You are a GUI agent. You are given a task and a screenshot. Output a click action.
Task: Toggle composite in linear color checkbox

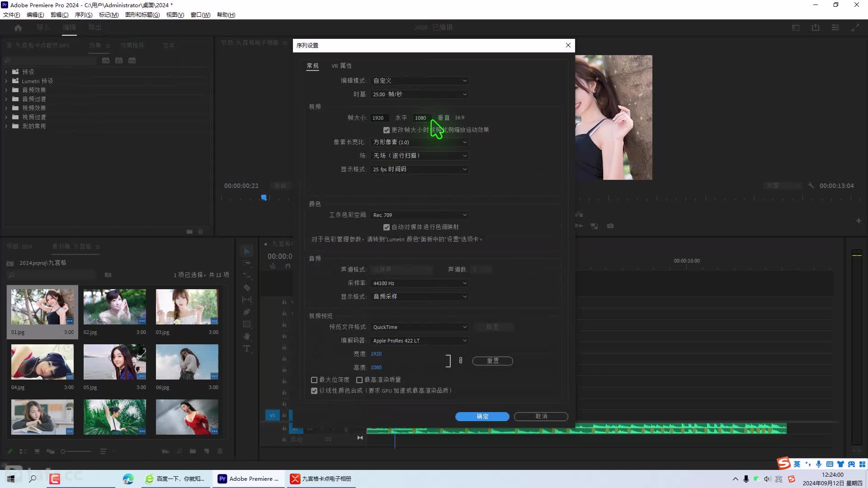click(x=314, y=391)
